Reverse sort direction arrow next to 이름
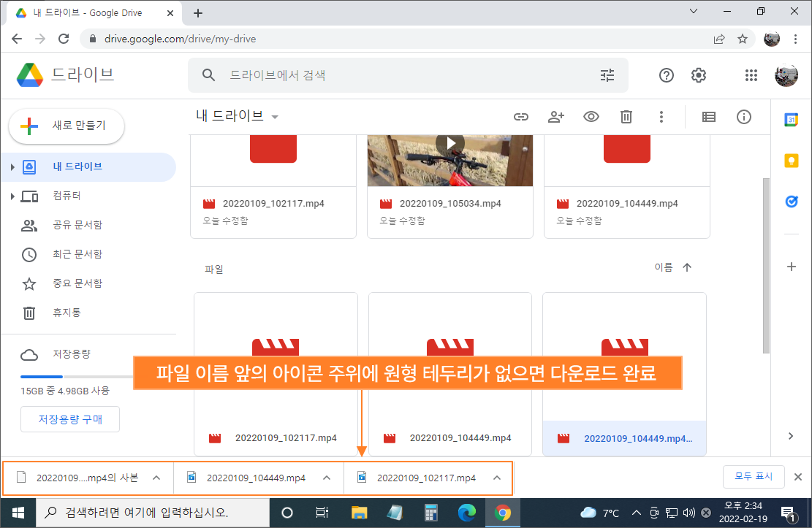812x528 pixels. (687, 267)
